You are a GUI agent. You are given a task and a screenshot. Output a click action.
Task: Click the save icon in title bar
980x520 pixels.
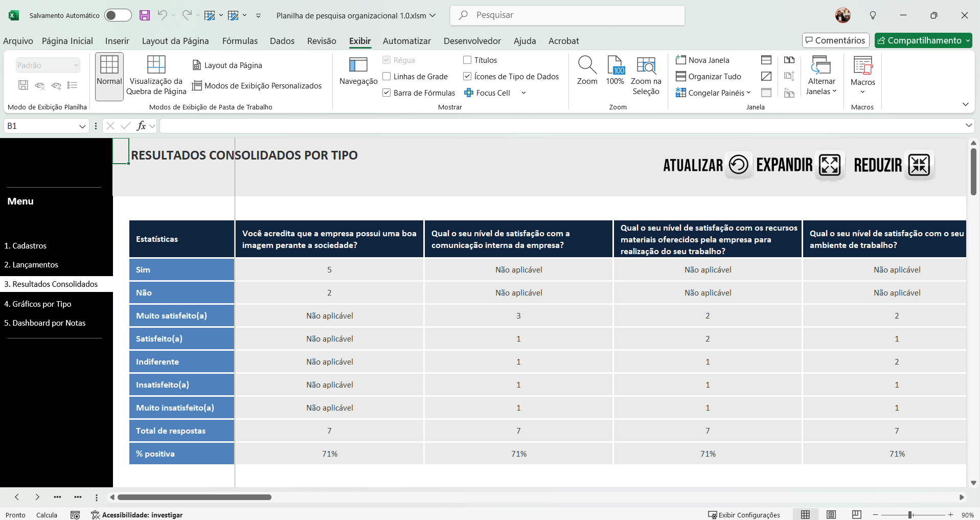coord(145,15)
